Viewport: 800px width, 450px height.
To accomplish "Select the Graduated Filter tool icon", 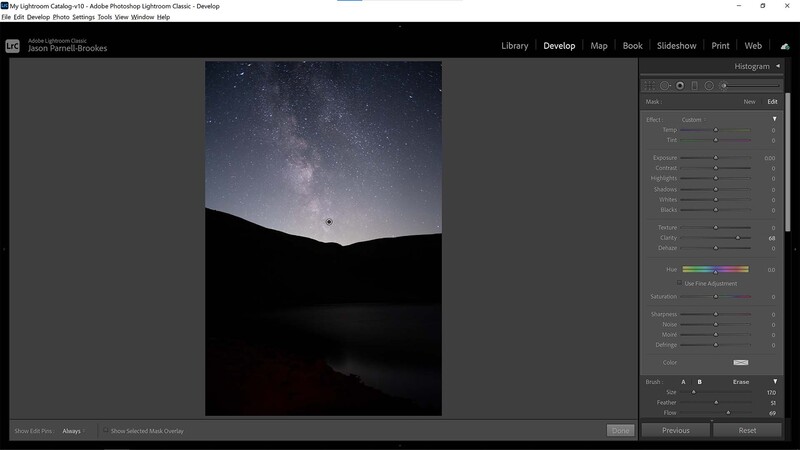I will 694,86.
